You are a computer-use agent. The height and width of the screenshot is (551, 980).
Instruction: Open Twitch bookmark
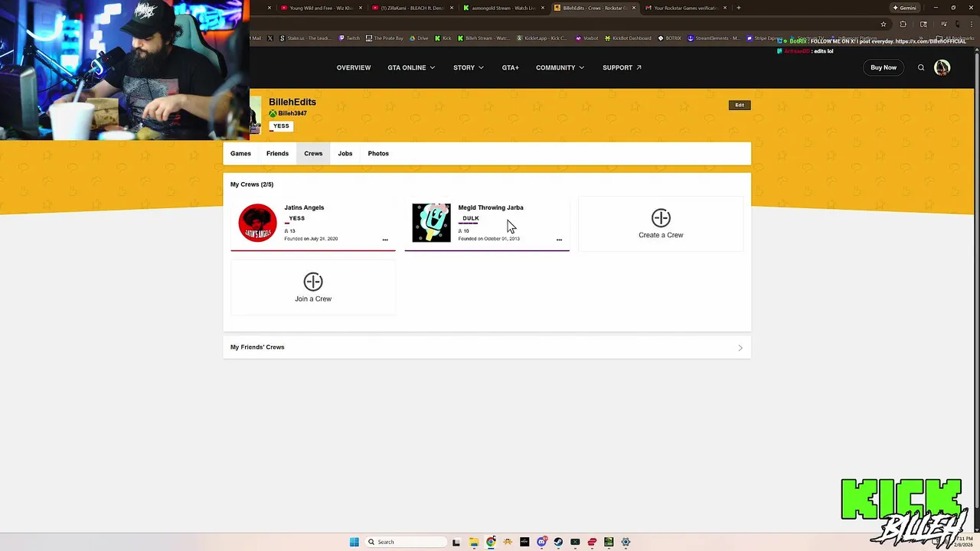click(x=349, y=38)
